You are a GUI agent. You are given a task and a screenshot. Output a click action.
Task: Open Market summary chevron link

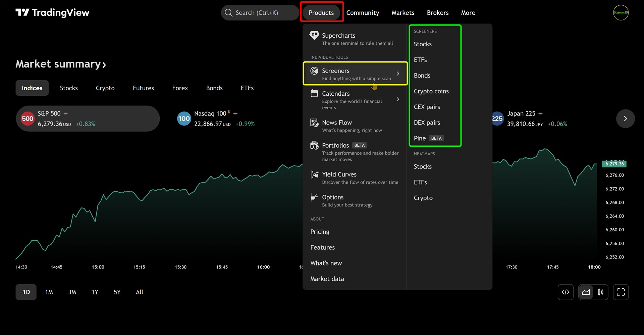(x=104, y=65)
